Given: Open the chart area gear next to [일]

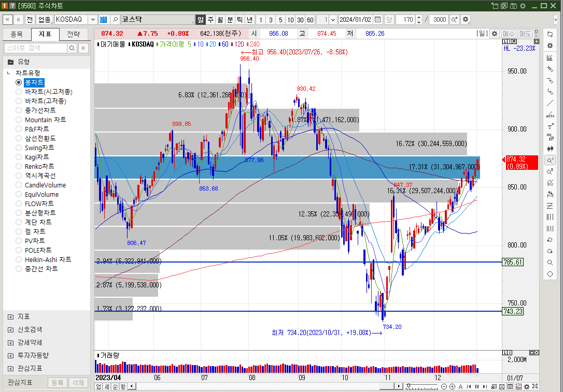Looking at the screenshot, I should [495, 34].
